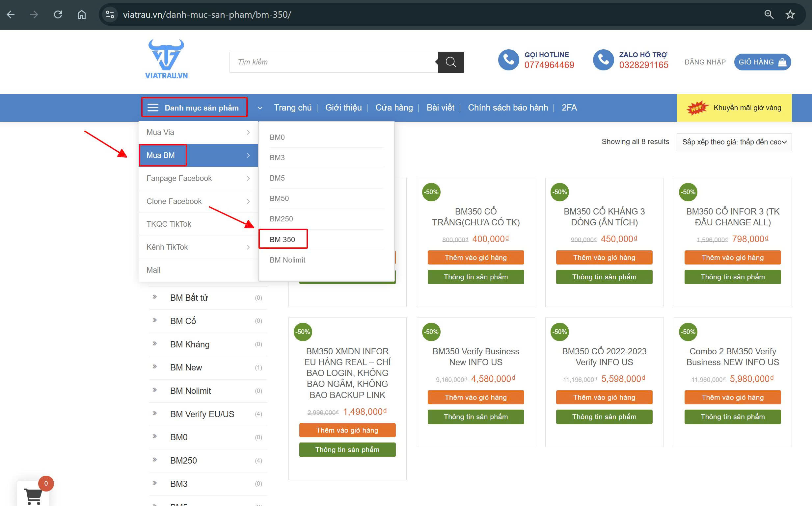Screen dimensions: 812x506
Task: Go to browser home icon
Action: (82, 14)
